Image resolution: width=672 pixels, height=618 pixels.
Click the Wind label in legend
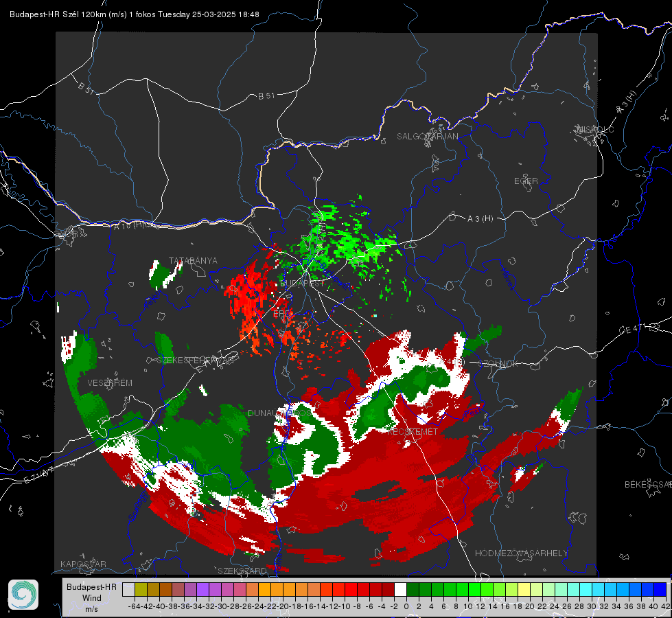92,598
